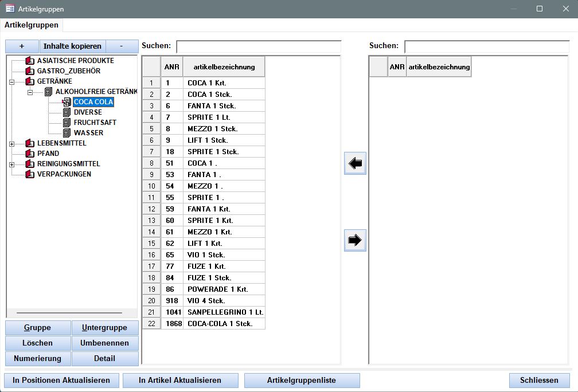The image size is (578, 392).
Task: Click the Artikelgruppenliste button
Action: point(302,381)
